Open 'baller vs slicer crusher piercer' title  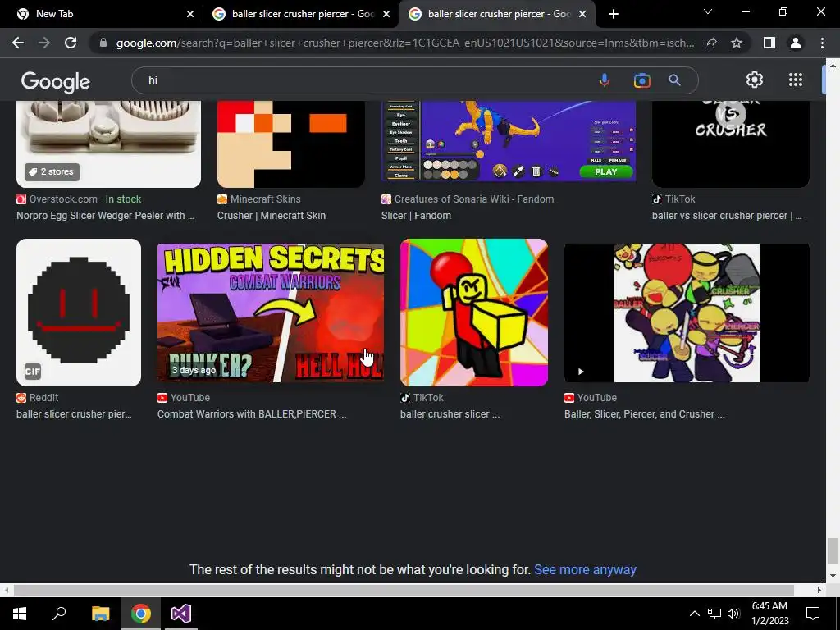727,216
